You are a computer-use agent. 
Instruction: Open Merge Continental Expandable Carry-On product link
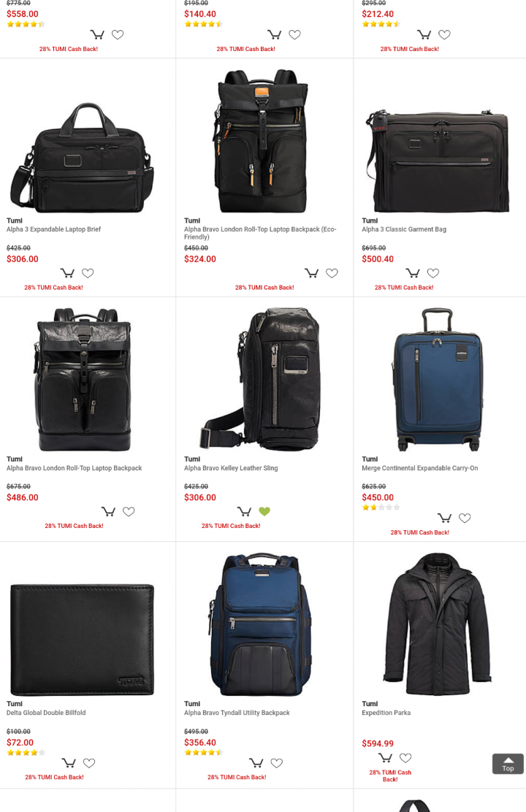[x=420, y=467]
